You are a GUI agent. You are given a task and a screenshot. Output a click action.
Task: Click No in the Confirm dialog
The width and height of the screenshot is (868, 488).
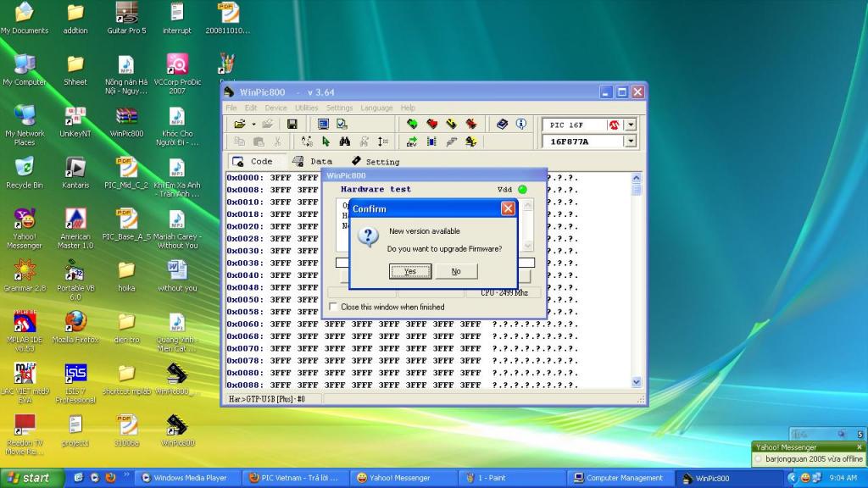point(456,271)
